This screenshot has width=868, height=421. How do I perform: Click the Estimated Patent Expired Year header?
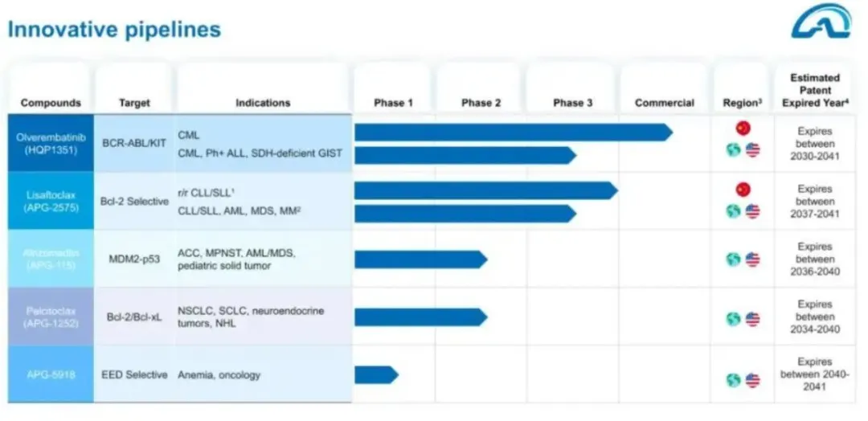pos(815,90)
